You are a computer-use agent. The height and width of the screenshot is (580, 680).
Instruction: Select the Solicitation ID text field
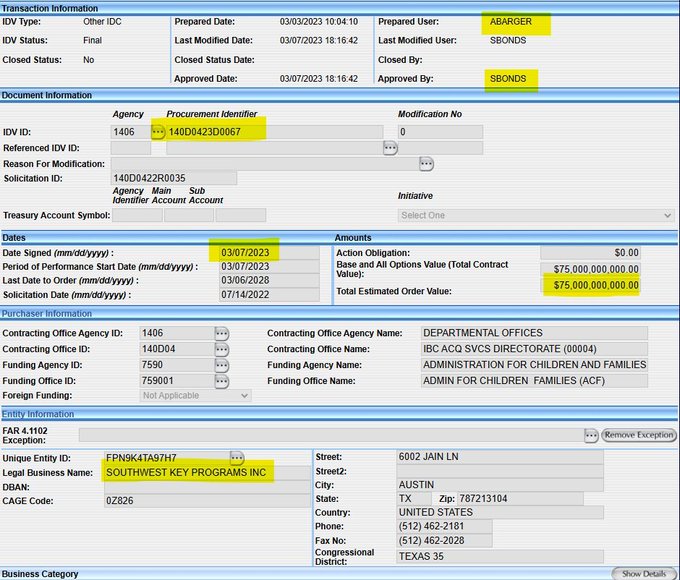174,178
